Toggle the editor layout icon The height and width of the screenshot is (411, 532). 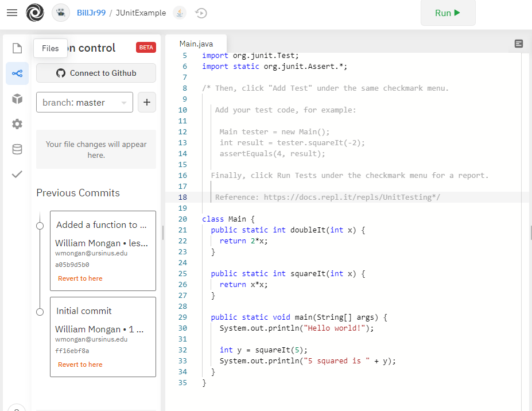(x=518, y=44)
